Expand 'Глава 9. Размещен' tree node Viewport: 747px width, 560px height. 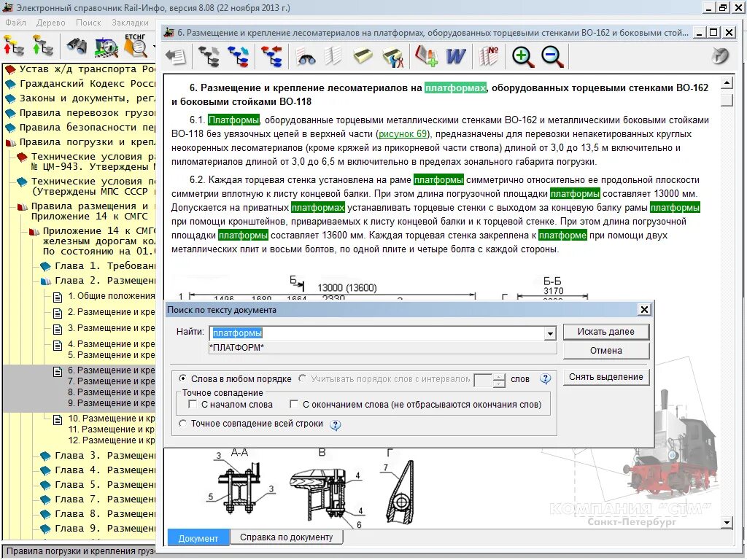pos(46,529)
